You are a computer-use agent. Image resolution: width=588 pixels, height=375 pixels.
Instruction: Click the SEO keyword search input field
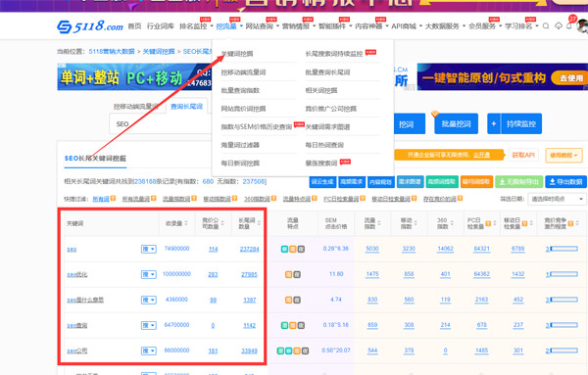tap(161, 123)
